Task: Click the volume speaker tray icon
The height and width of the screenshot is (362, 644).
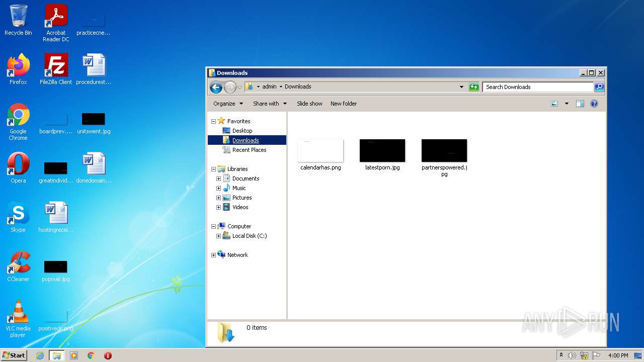Action: [x=572, y=355]
